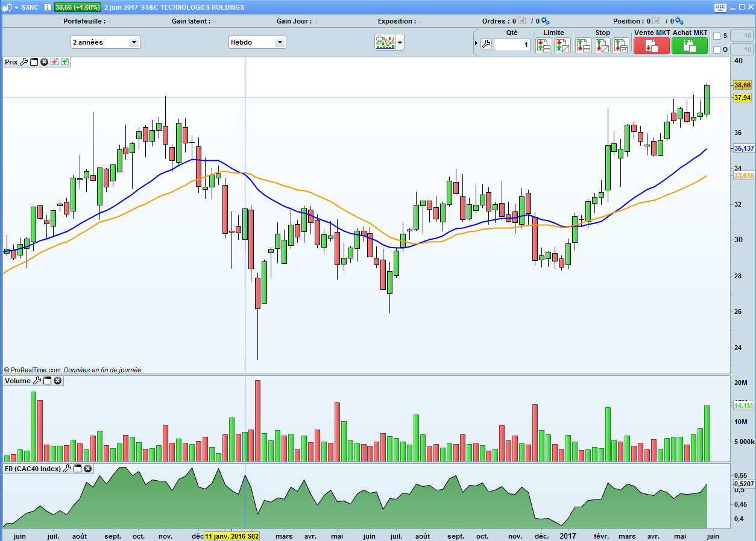The height and width of the screenshot is (541, 756).
Task: Click the Gain Jour label
Action: (294, 21)
